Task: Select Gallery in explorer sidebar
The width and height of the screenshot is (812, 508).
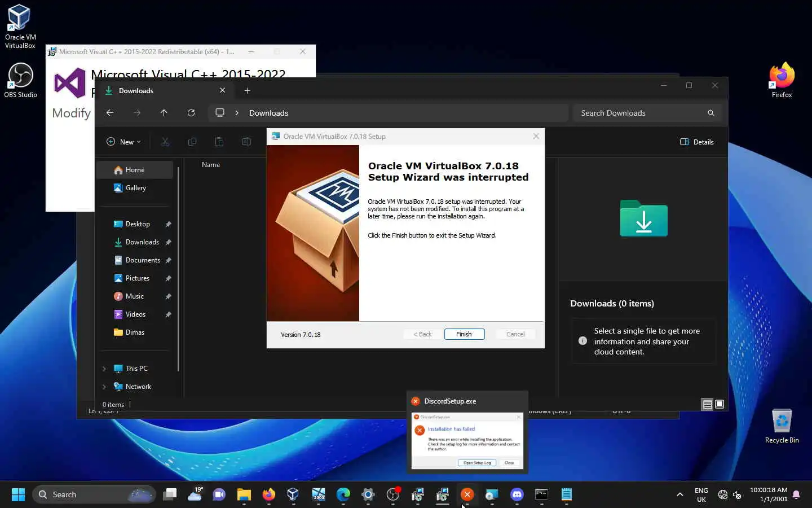Action: (135, 188)
